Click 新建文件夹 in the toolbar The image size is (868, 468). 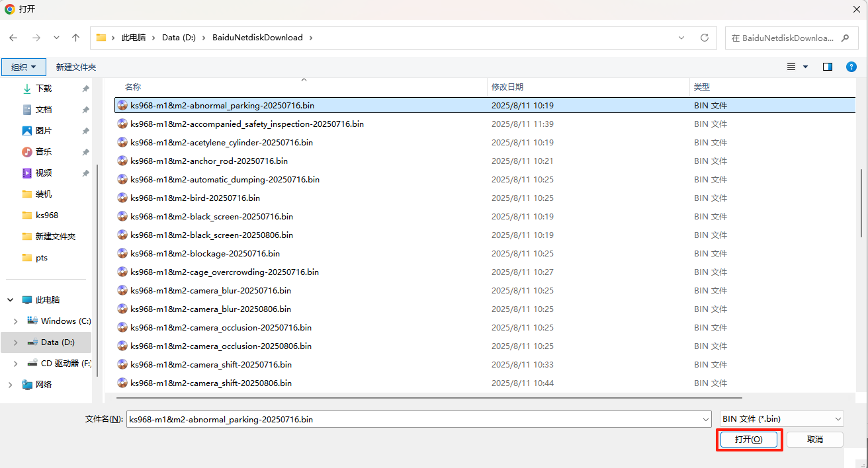76,67
